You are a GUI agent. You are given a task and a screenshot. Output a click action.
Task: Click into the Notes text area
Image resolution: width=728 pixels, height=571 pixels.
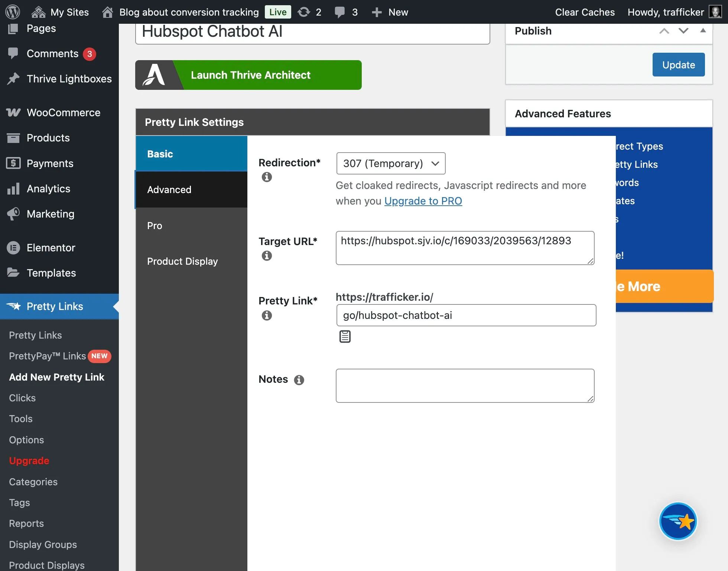pos(465,386)
